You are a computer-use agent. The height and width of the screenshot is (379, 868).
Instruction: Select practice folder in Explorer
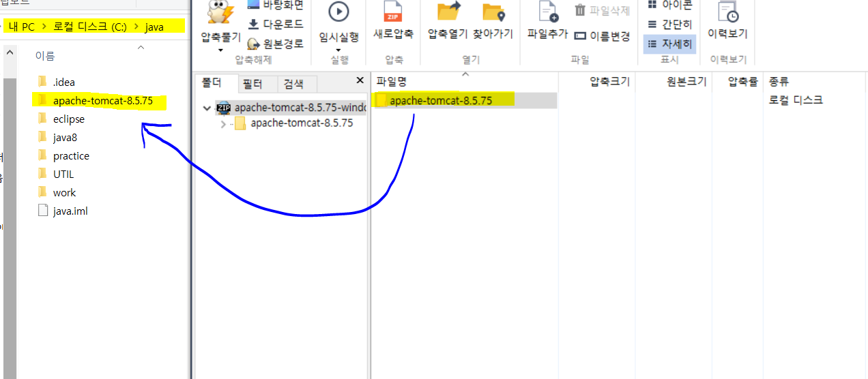pyautogui.click(x=63, y=155)
